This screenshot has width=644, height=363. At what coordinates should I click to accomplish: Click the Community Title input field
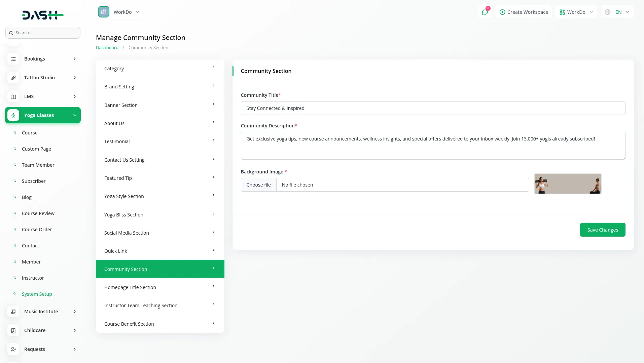pos(433,108)
